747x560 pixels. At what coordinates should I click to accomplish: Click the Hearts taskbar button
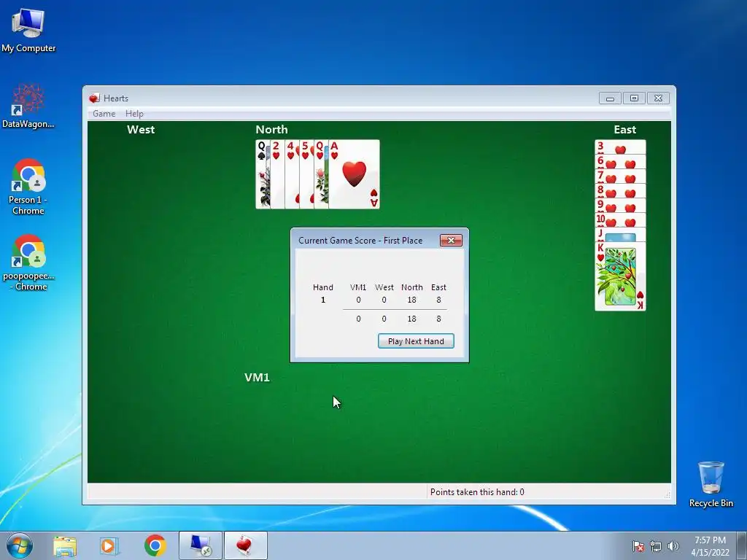(x=245, y=545)
